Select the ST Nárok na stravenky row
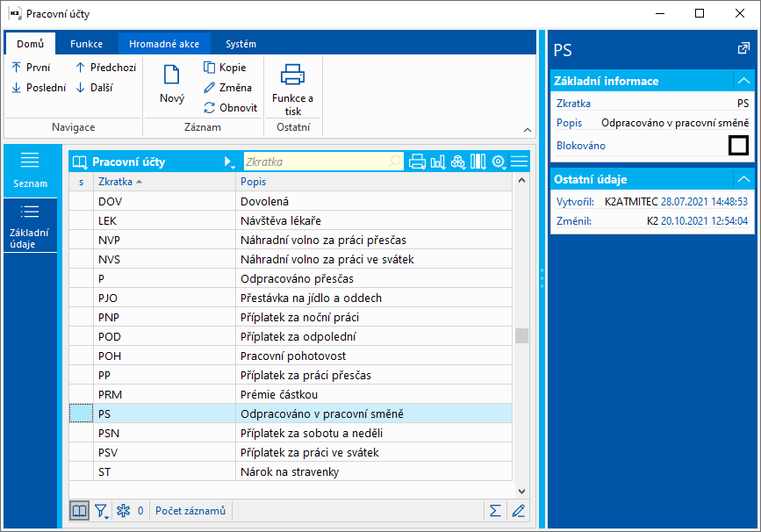Viewport: 761px width, 532px height. [x=291, y=471]
